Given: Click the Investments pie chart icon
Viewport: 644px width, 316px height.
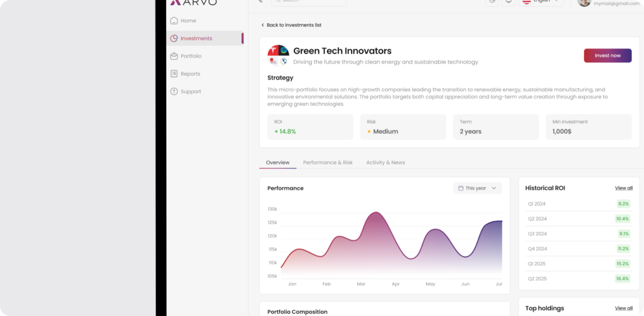Looking at the screenshot, I should (174, 38).
